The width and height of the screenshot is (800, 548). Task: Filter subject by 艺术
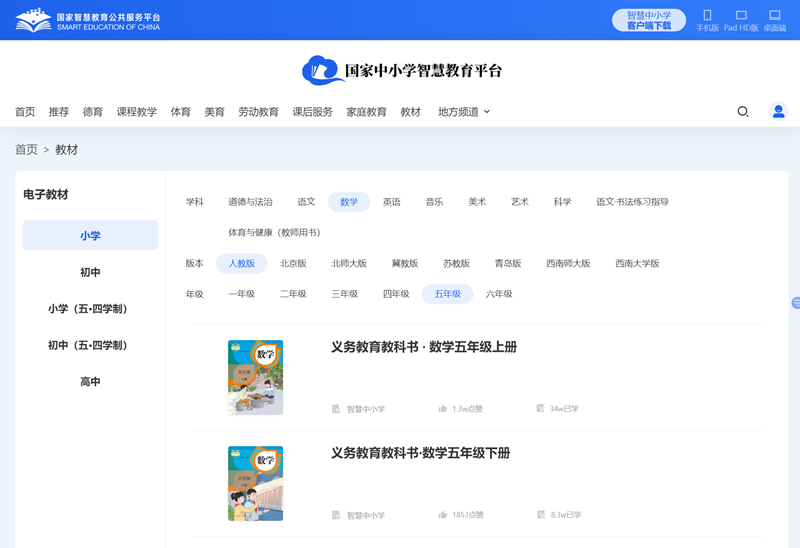coord(520,202)
